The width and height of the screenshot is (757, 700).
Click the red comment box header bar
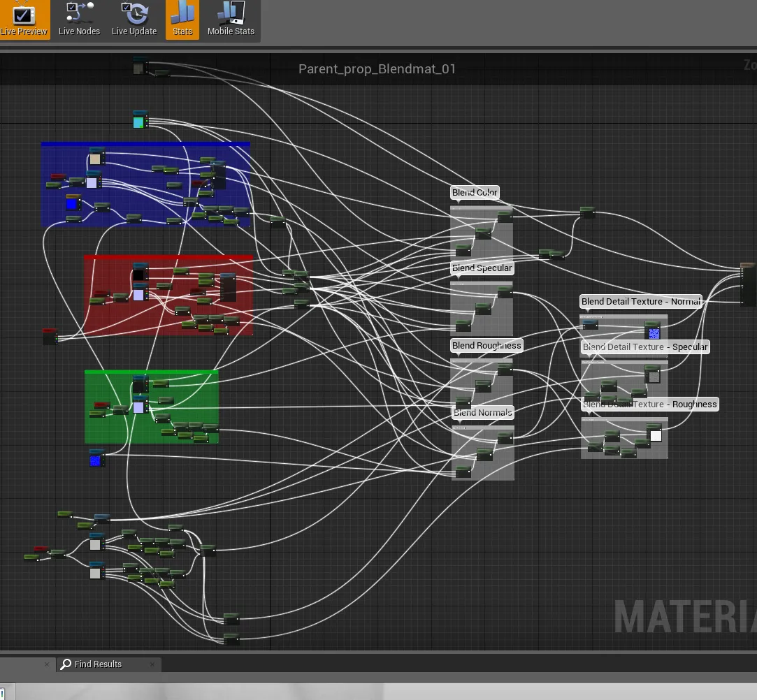click(x=168, y=257)
